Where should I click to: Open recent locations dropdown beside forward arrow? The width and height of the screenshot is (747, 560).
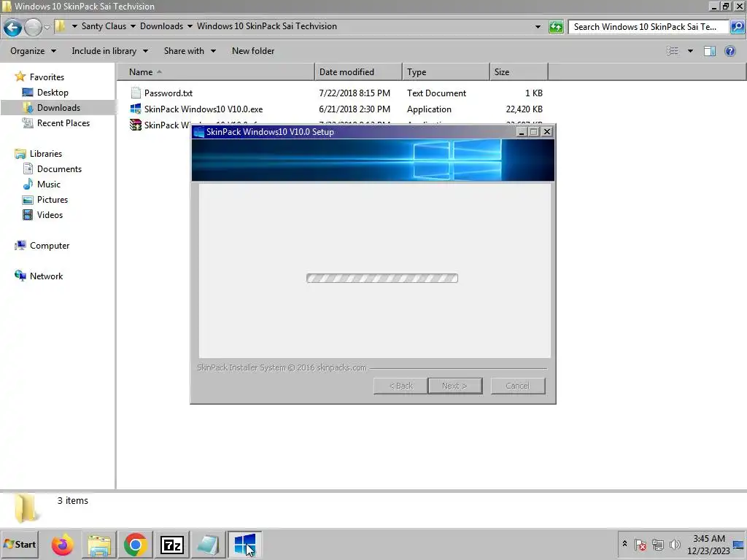47,27
